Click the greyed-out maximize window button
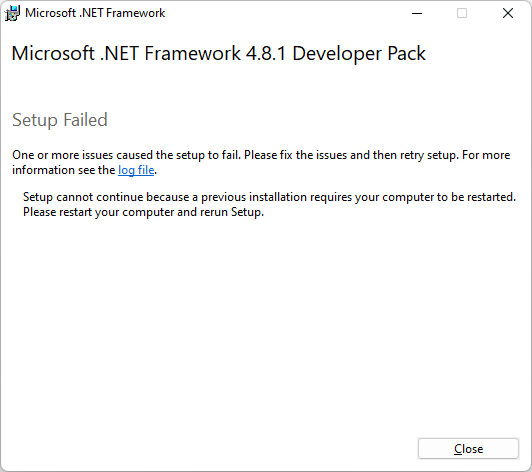Screen dimensions: 532x472 (x=462, y=13)
